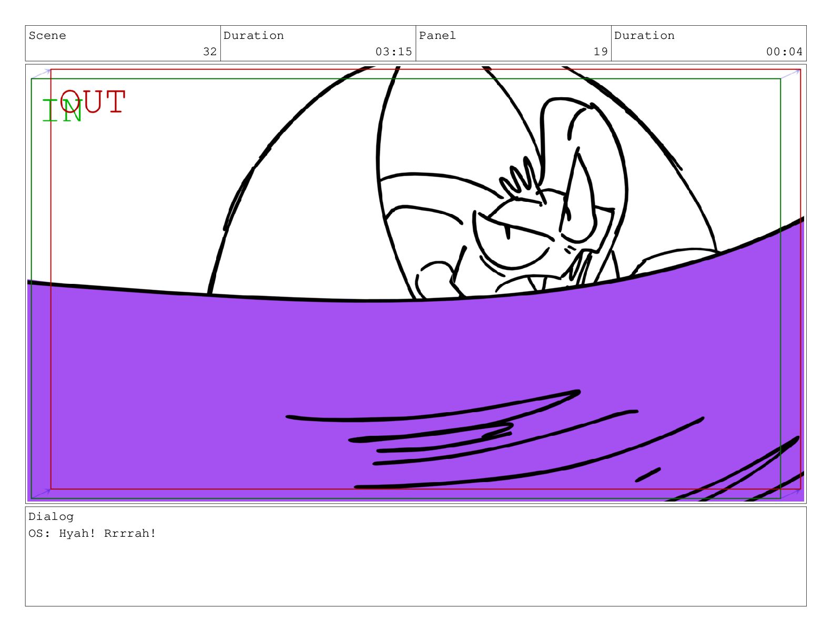Select Duration label beside scene number
This screenshot has width=832, height=644.
[253, 36]
